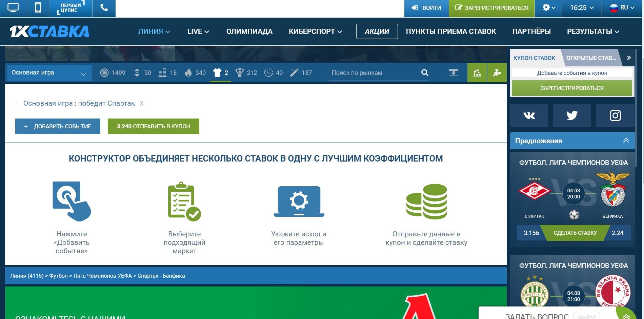This screenshot has width=644, height=319.
Task: Click the callback telephone icon
Action: pyautogui.click(x=104, y=7)
